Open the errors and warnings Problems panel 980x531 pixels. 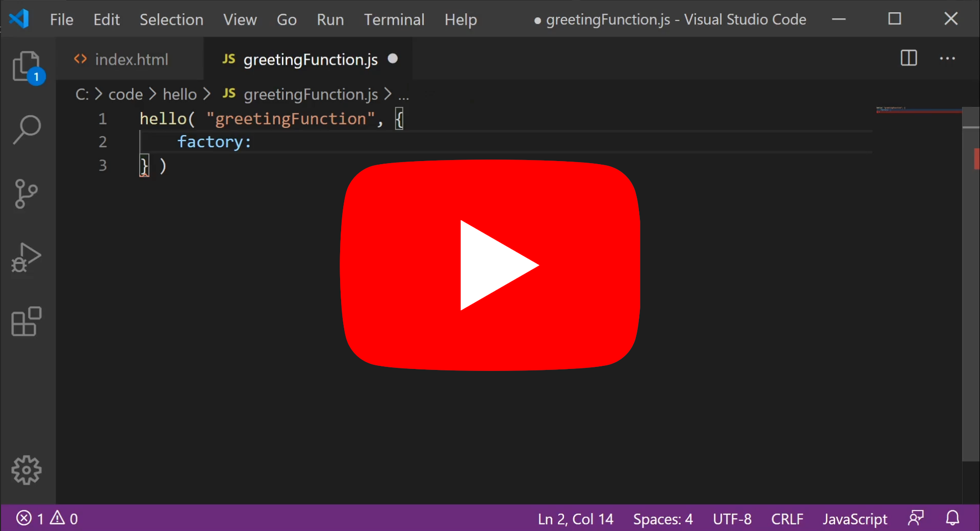tap(47, 518)
